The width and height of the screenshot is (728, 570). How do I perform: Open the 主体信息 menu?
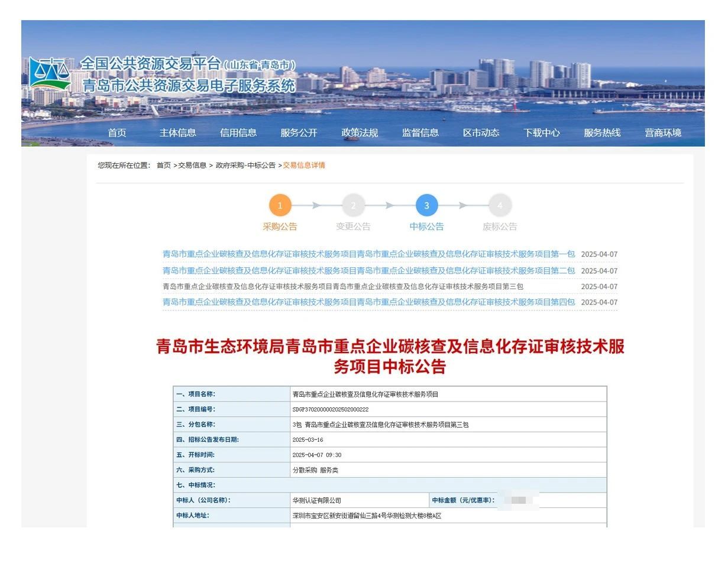tap(177, 133)
